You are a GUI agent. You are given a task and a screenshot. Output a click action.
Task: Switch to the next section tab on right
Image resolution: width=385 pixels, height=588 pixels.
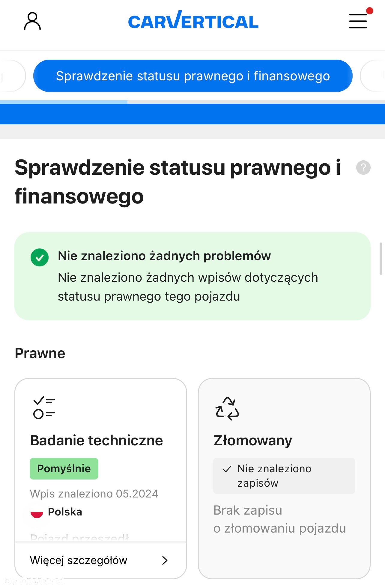373,76
